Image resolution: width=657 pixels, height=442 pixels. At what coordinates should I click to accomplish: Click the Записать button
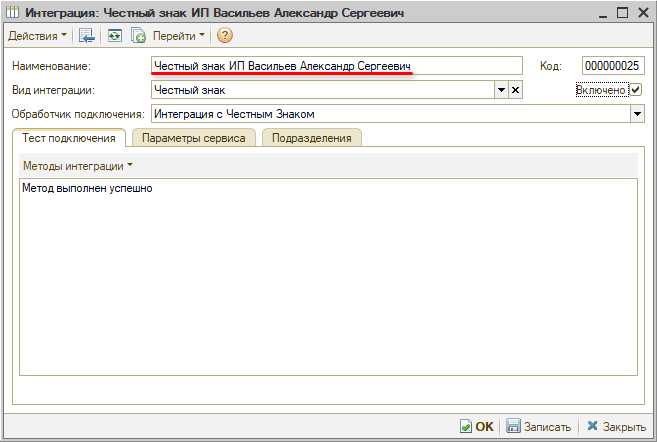coord(538,426)
